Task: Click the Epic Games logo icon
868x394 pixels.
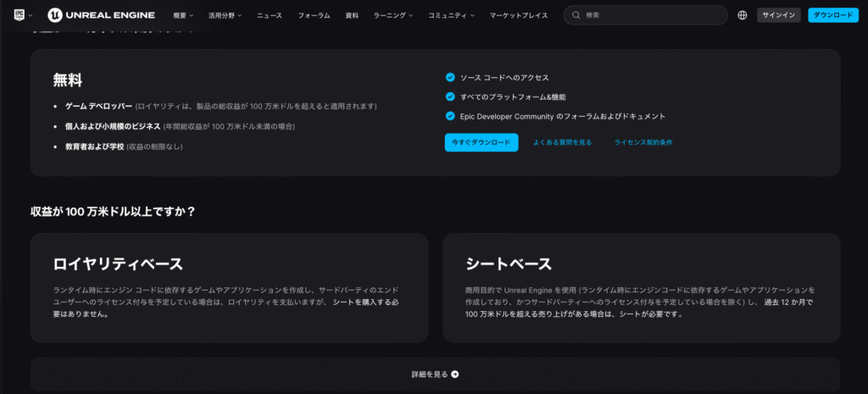Action: coord(19,15)
